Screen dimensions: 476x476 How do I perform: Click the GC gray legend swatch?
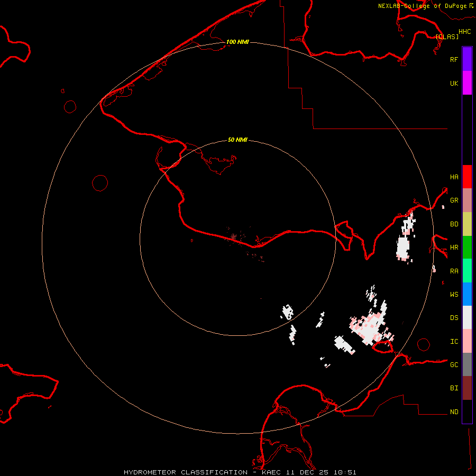pyautogui.click(x=467, y=364)
